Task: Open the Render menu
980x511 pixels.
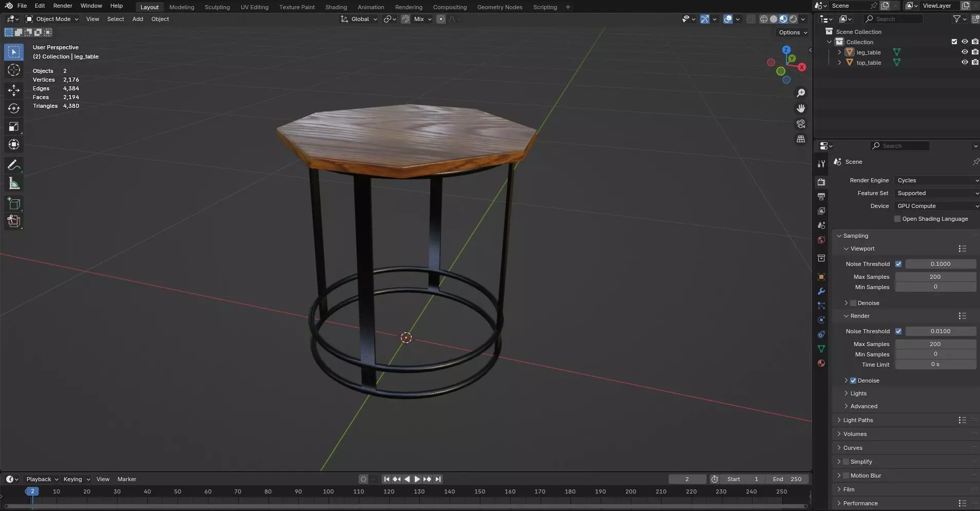Action: click(x=63, y=6)
